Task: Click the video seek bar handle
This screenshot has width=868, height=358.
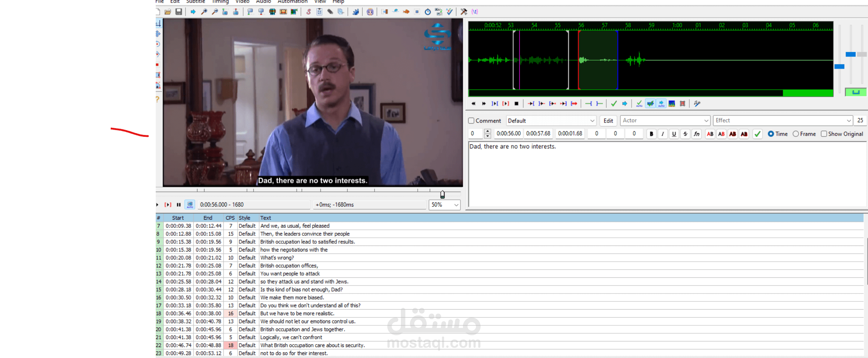Action: pos(442,194)
